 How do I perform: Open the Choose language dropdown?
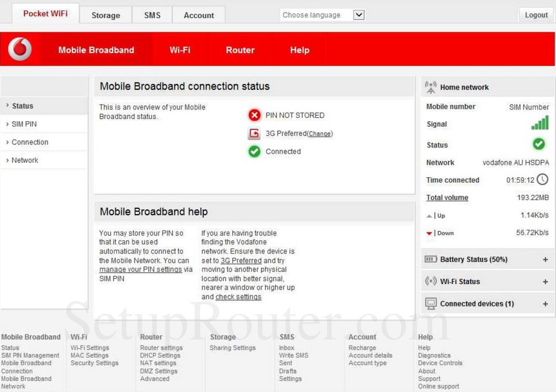359,15
